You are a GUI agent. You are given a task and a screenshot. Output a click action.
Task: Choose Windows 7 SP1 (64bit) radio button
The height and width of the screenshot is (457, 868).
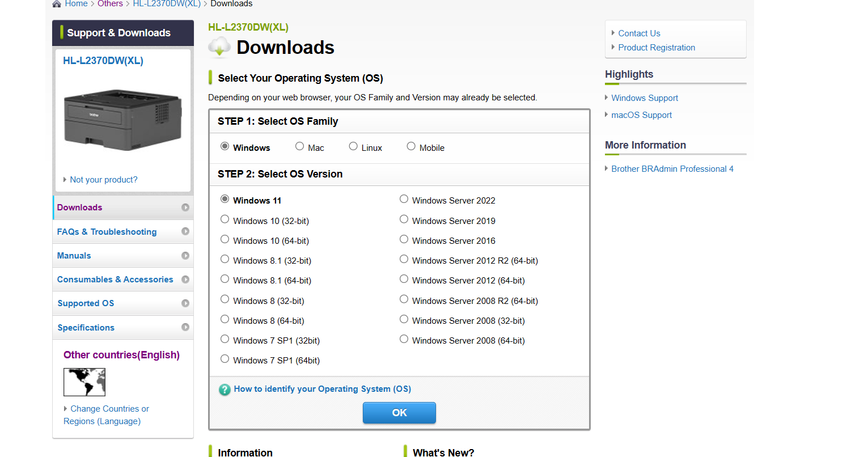click(225, 359)
